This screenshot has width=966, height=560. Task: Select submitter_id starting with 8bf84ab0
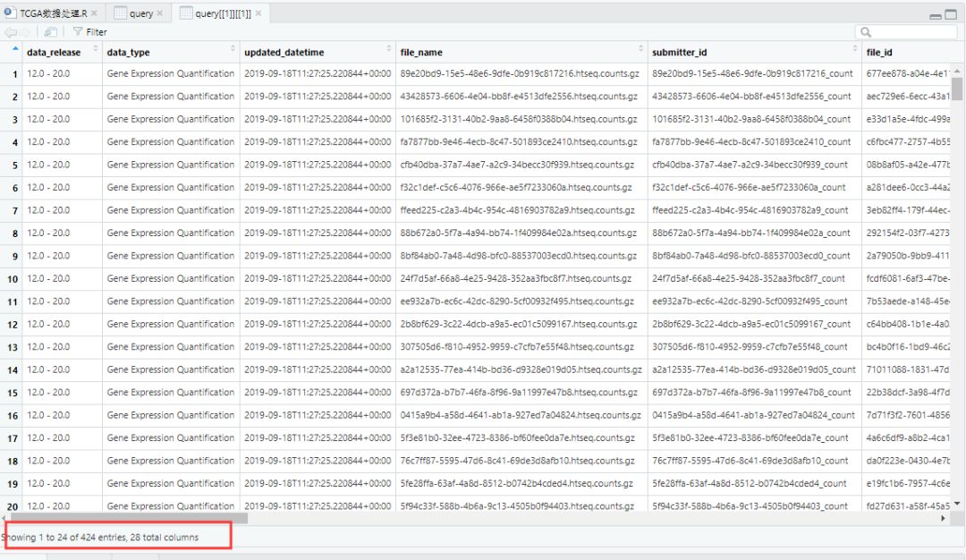tap(751, 256)
